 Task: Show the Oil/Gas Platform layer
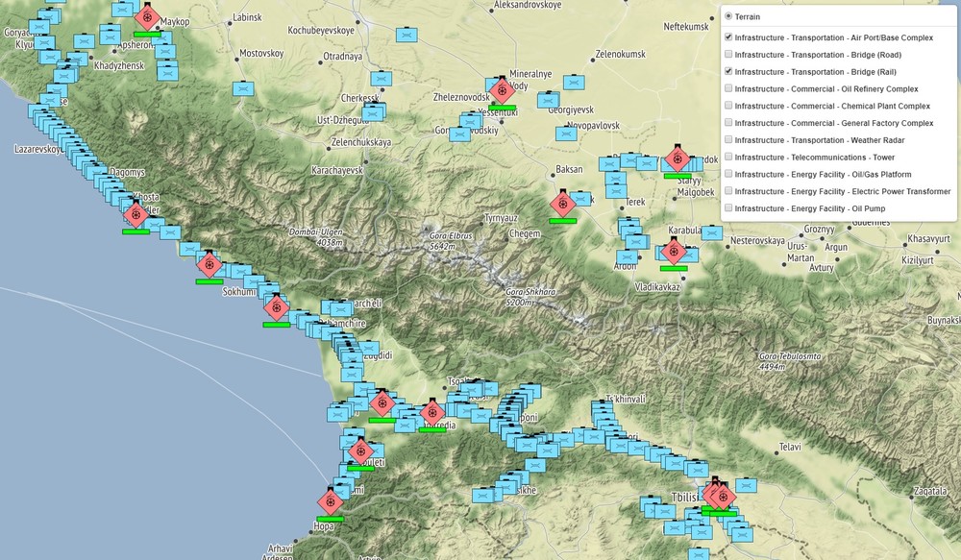pos(728,174)
